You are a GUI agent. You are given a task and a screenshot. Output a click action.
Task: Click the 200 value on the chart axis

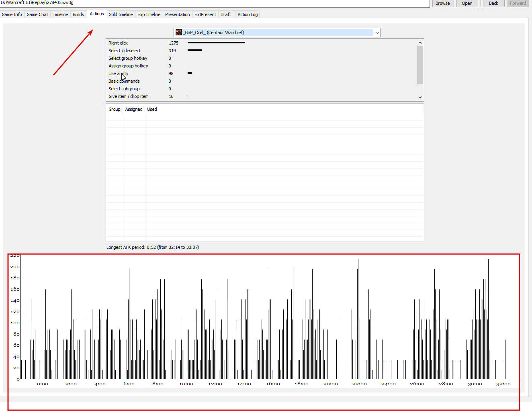(x=15, y=267)
